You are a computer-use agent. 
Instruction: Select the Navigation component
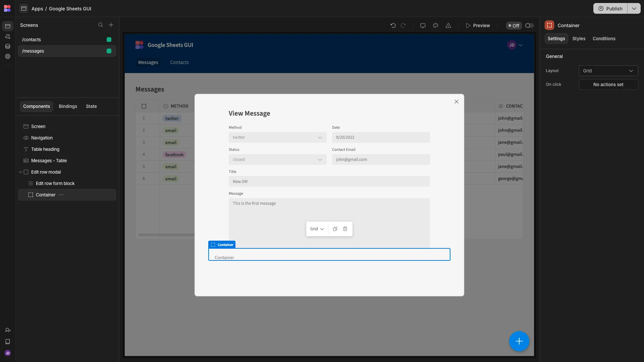coord(67,138)
